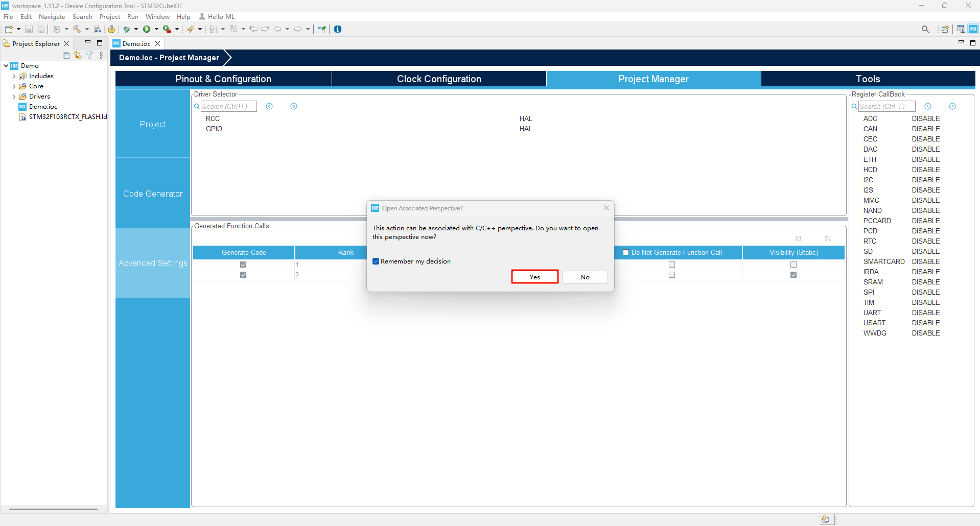
Task: Click No in the perspective dialog
Action: 585,277
